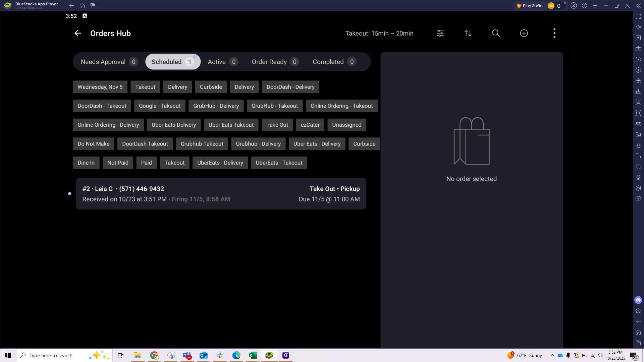Screen dimensions: 644x362
Task: Click the Discord icon in sidebar
Action: click(638, 300)
